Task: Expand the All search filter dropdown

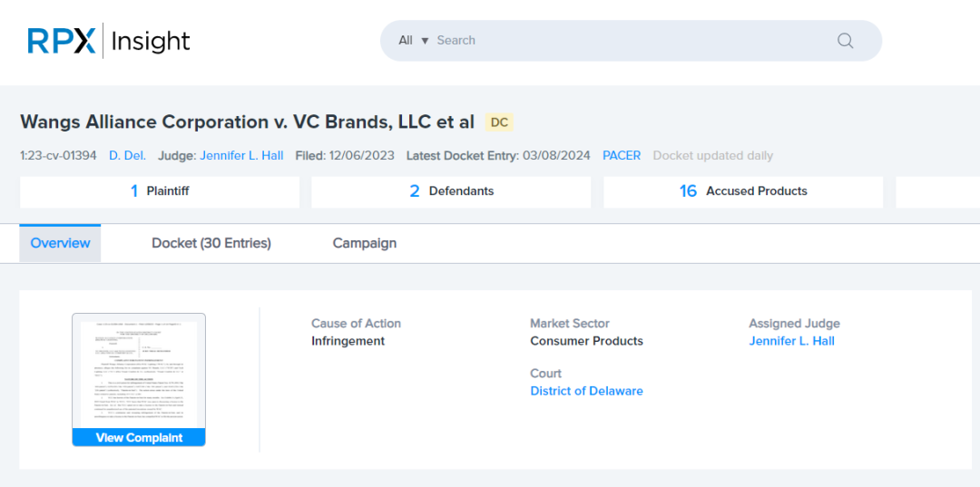Action: coord(414,41)
